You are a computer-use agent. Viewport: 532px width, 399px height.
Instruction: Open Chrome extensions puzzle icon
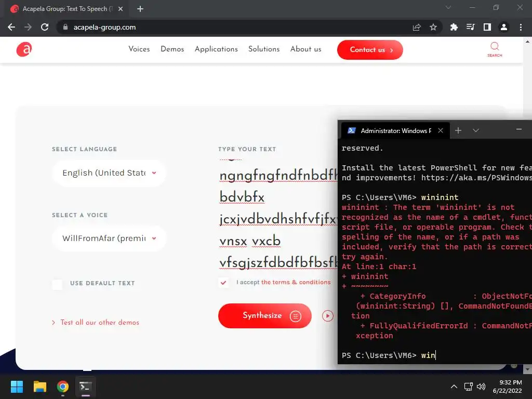click(454, 27)
